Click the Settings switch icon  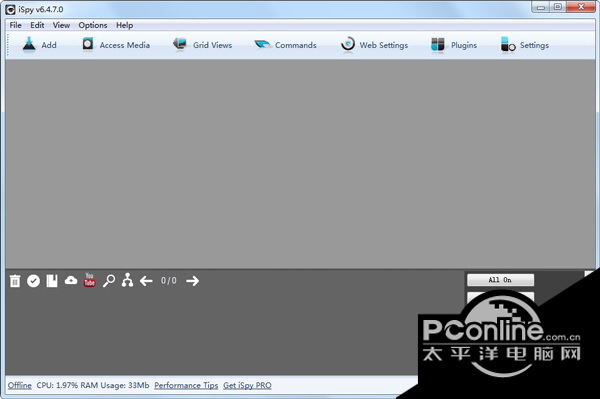508,45
